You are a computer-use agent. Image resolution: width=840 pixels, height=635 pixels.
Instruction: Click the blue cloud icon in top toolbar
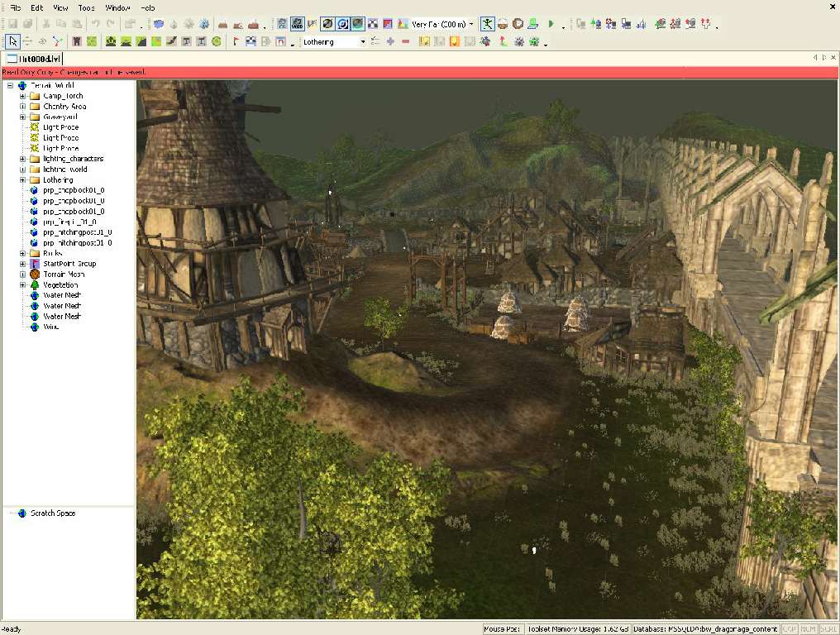(x=159, y=24)
